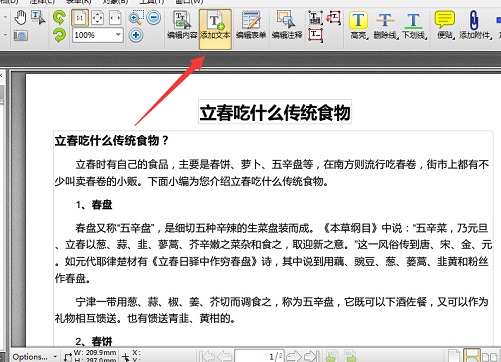Click the 编辑内容 edit content tool
501x362 pixels.
pyautogui.click(x=182, y=25)
